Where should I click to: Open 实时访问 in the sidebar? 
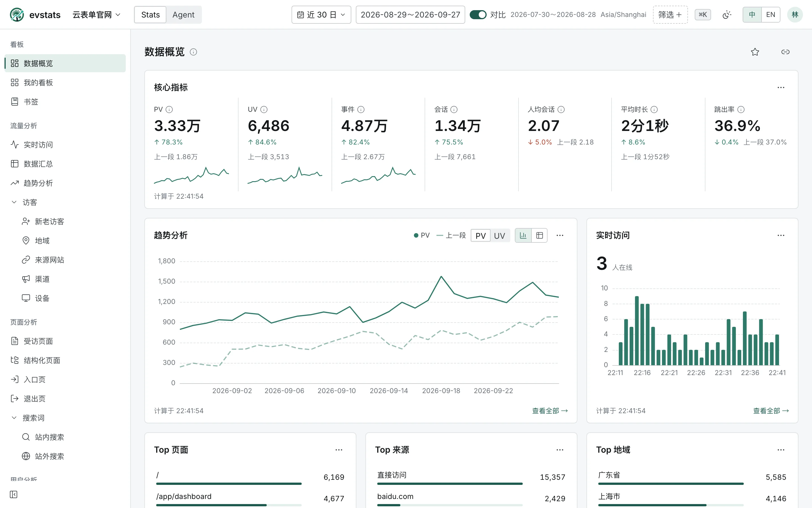pyautogui.click(x=65, y=145)
